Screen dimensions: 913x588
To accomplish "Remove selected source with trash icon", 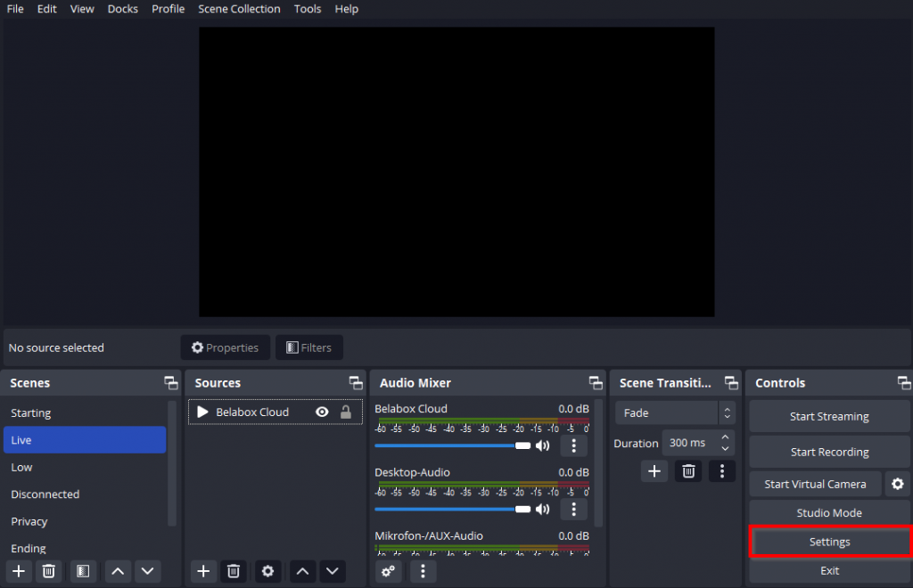I will click(234, 571).
